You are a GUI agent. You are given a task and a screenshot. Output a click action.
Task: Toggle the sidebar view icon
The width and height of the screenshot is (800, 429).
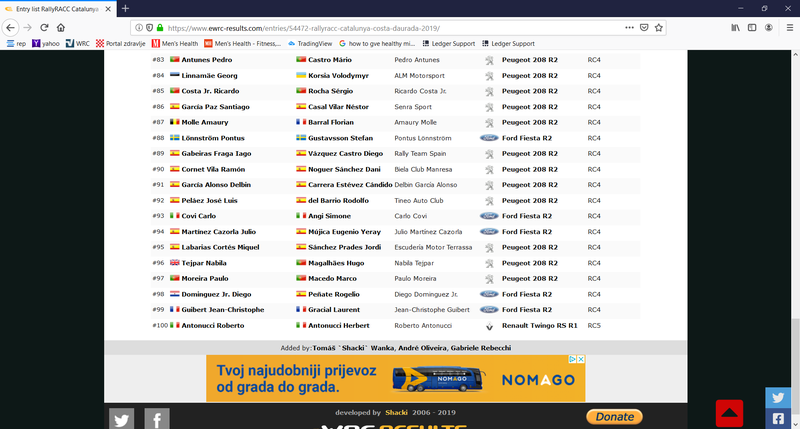(752, 28)
